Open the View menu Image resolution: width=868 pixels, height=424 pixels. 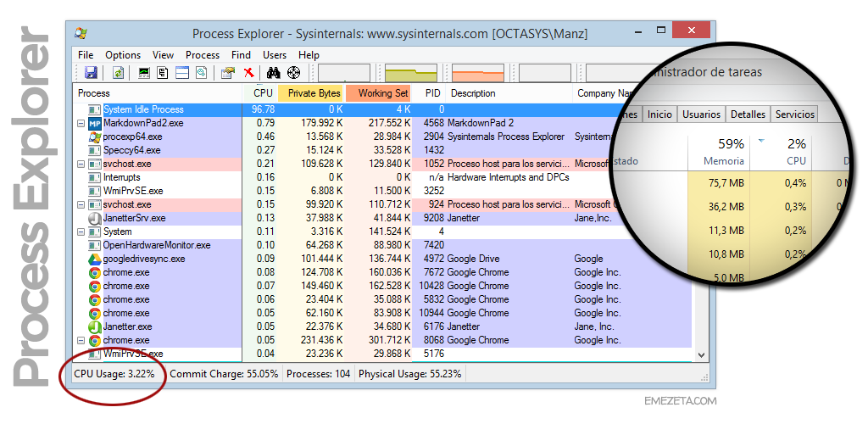[x=164, y=55]
